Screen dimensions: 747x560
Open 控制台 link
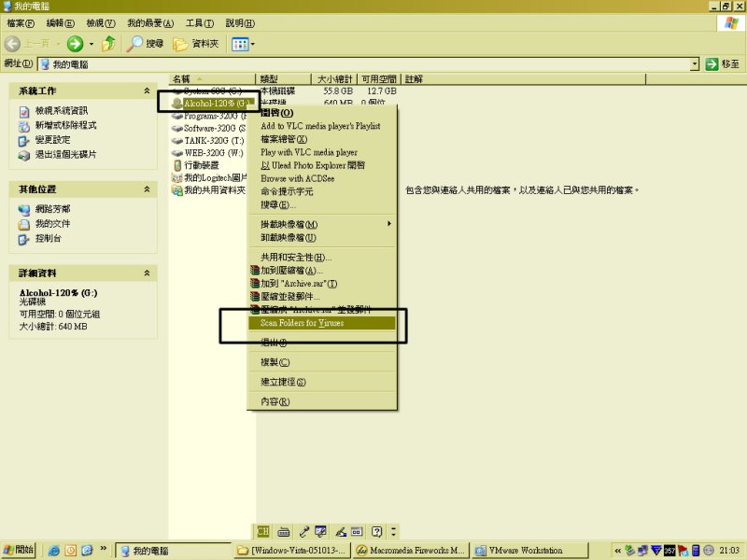coord(49,239)
